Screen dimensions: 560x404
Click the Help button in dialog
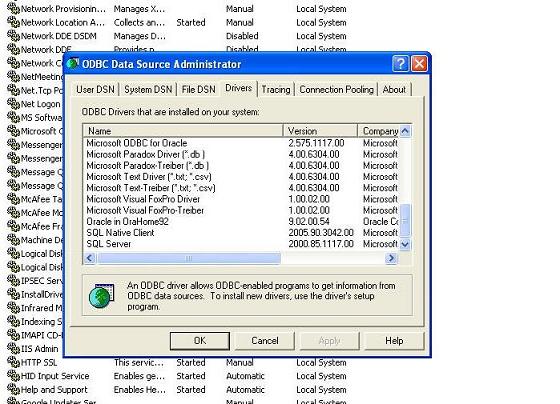click(394, 341)
